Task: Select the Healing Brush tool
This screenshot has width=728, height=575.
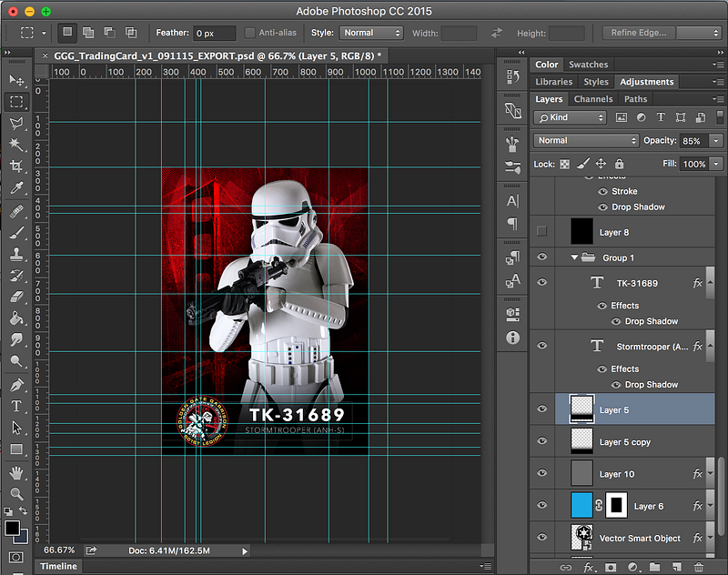Action: point(16,212)
